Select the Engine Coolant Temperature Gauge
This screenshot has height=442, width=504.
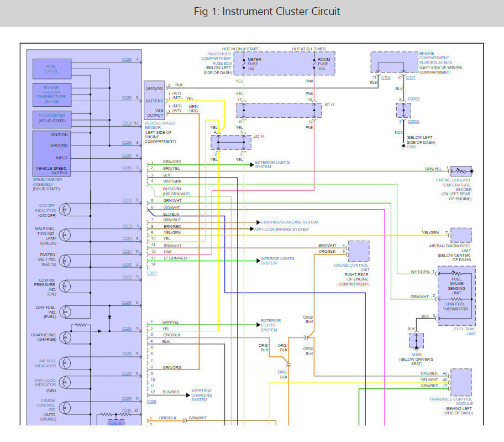tap(51, 95)
